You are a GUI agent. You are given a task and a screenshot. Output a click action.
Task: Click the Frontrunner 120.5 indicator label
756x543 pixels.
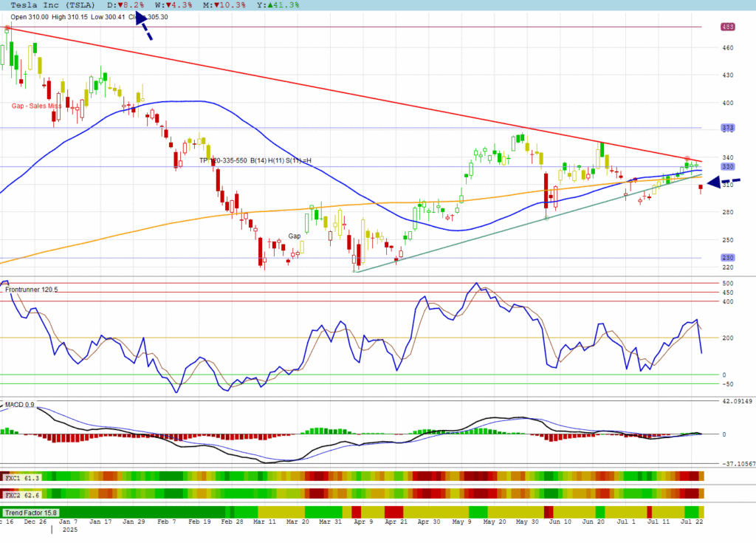31,290
